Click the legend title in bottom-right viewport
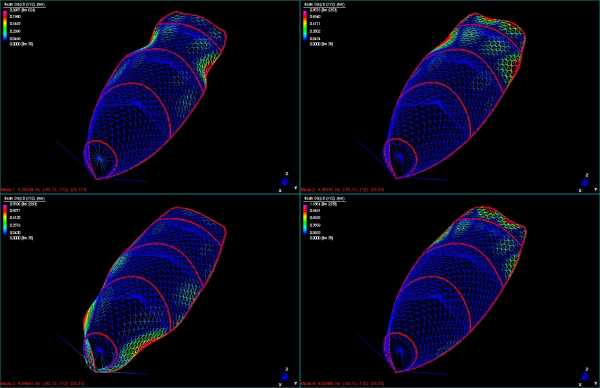The width and height of the screenshot is (600, 388). click(324, 199)
